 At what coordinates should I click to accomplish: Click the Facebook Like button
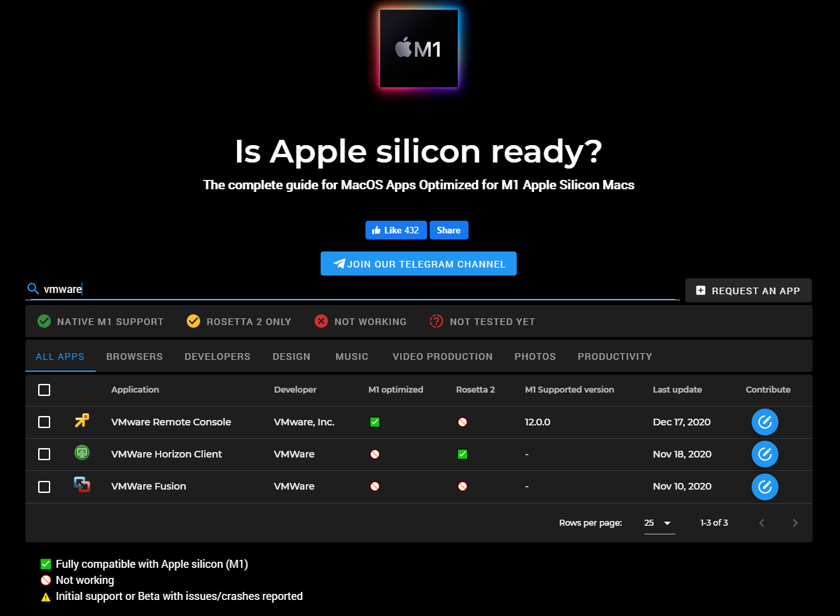(396, 230)
